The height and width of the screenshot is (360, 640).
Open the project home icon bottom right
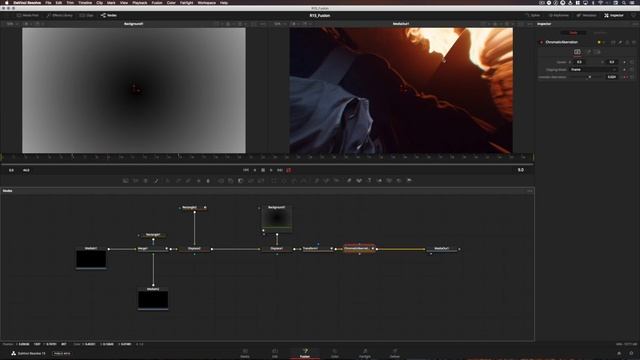coord(619,353)
